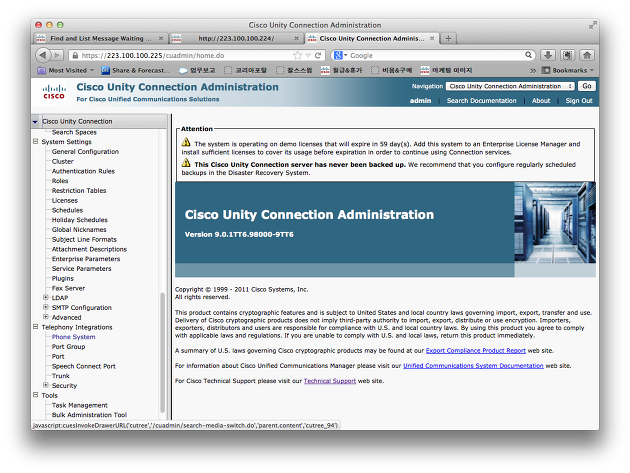The height and width of the screenshot is (473, 630).
Task: Open Holiday Schedules in the tree
Action: tap(80, 220)
